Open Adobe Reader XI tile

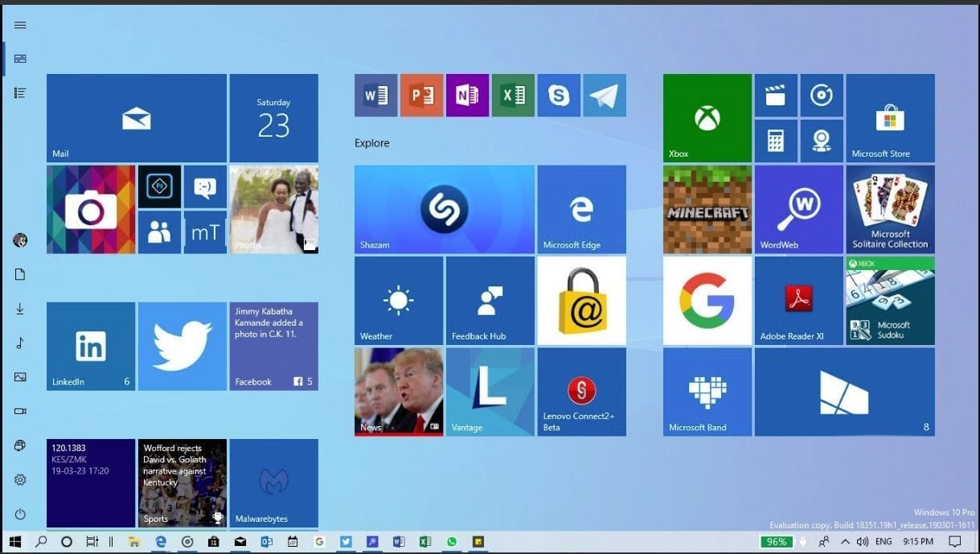[x=798, y=301]
